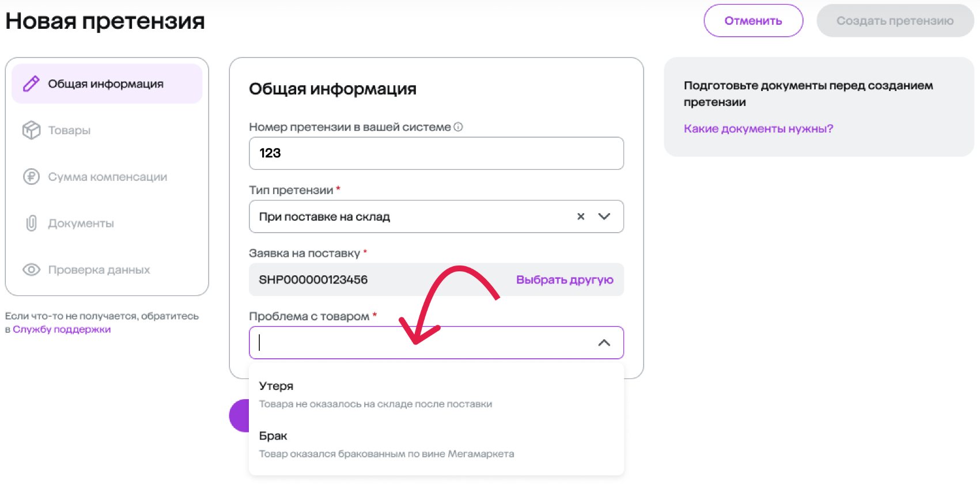Choose the Брак option in the list
The width and height of the screenshot is (980, 485).
pos(436,444)
